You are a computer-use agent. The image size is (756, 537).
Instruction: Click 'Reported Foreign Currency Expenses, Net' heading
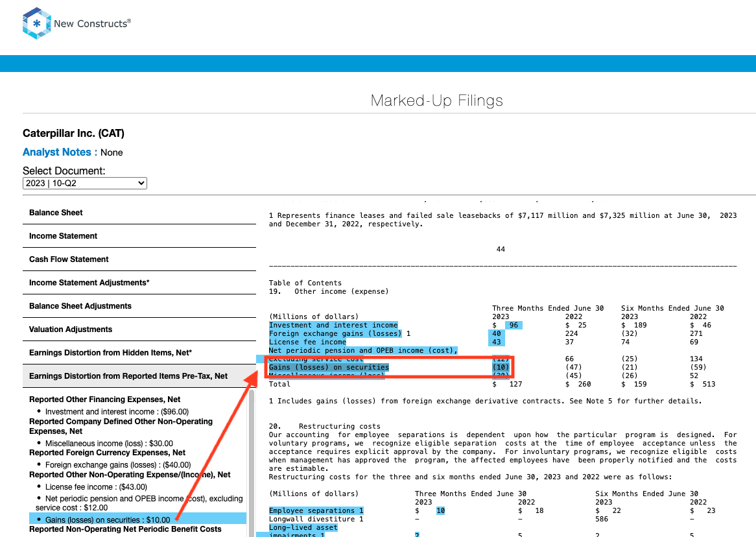click(107, 453)
